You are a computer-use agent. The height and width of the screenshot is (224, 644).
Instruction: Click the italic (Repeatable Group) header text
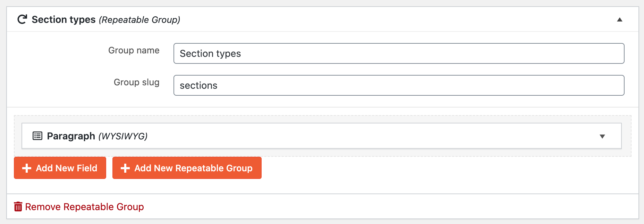pos(139,20)
